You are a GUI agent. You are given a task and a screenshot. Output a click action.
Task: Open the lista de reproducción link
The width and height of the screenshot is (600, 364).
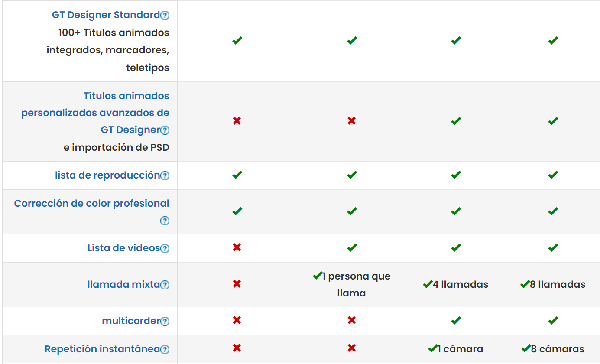[x=107, y=175]
